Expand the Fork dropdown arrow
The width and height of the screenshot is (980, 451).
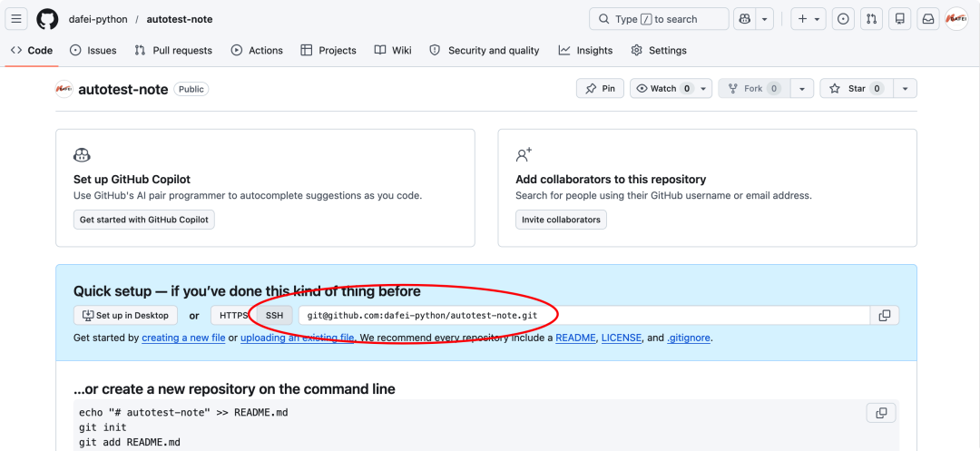pyautogui.click(x=802, y=89)
